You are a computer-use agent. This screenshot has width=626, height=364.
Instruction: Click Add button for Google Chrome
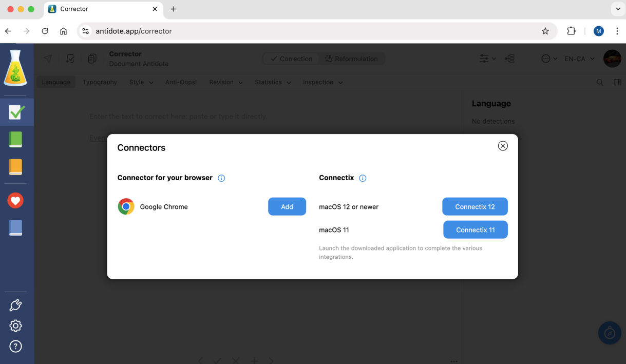[x=287, y=206]
